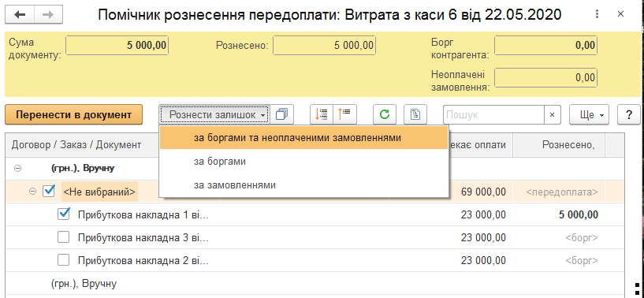Sort list ascending with up-arrow icon

click(346, 114)
